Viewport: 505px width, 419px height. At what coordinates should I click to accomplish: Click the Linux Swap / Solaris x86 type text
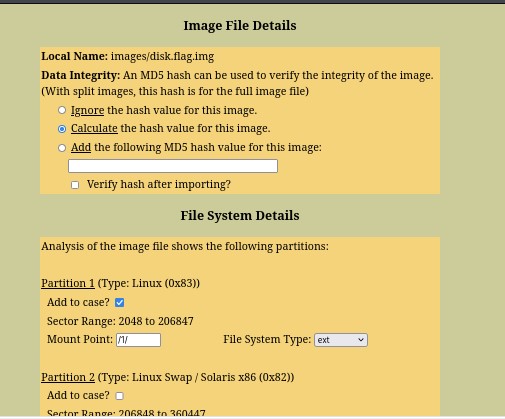click(196, 377)
